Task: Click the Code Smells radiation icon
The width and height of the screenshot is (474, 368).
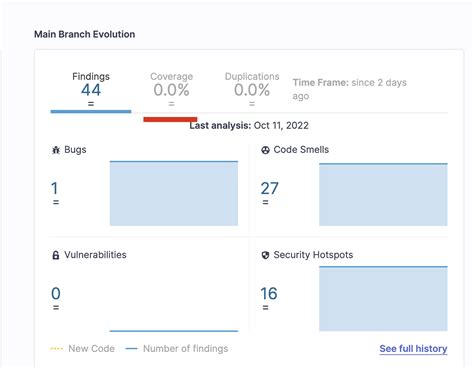Action: tap(265, 150)
